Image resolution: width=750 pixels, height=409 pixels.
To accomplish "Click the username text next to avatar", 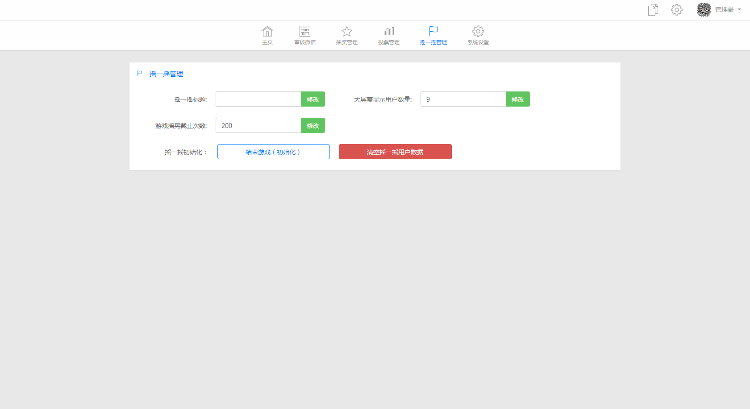I will tap(724, 10).
